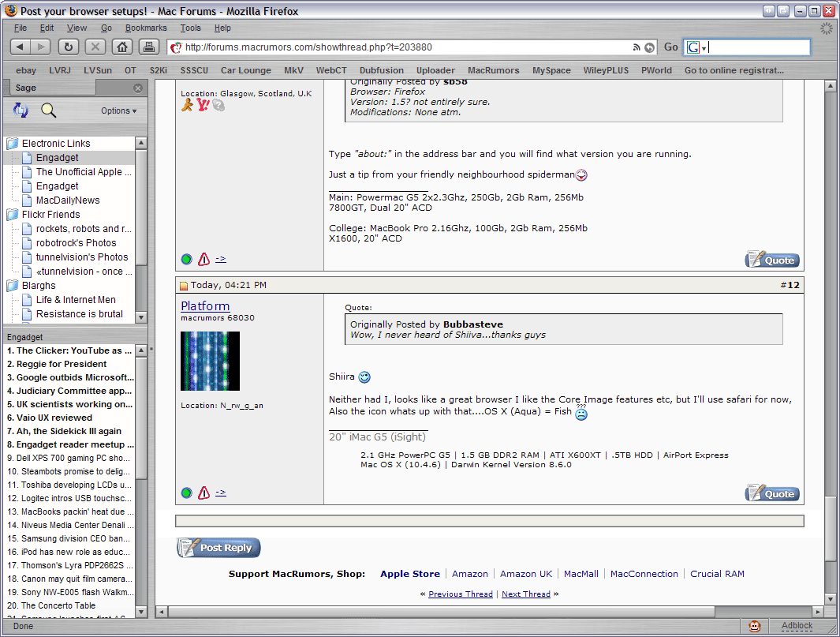Open the Home page button
The height and width of the screenshot is (637, 840).
click(x=122, y=47)
